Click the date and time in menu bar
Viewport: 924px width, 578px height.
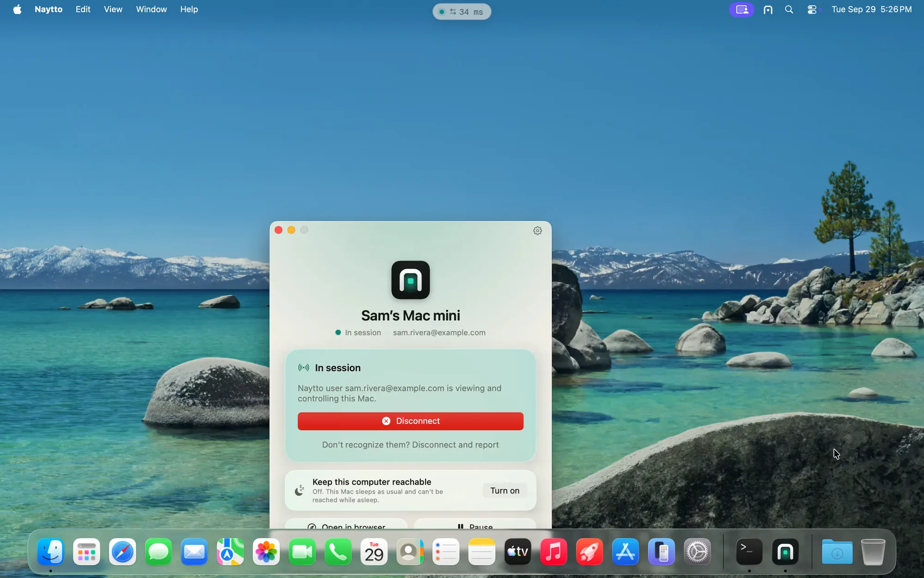871,9
